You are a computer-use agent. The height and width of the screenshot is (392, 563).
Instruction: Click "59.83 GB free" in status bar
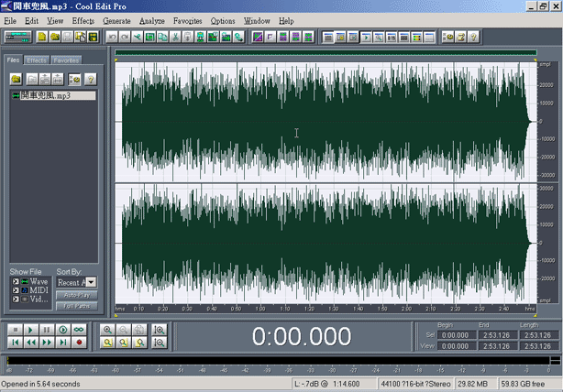[x=523, y=384]
